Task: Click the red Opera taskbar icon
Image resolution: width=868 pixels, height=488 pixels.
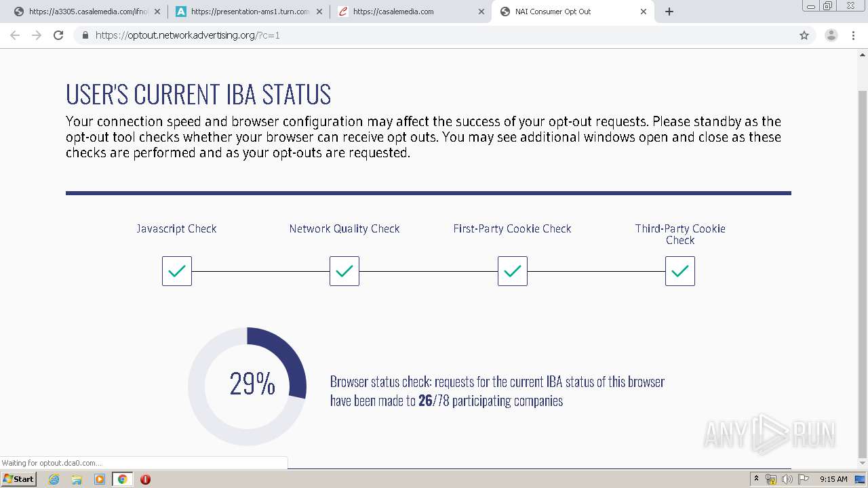Action: coord(145,479)
